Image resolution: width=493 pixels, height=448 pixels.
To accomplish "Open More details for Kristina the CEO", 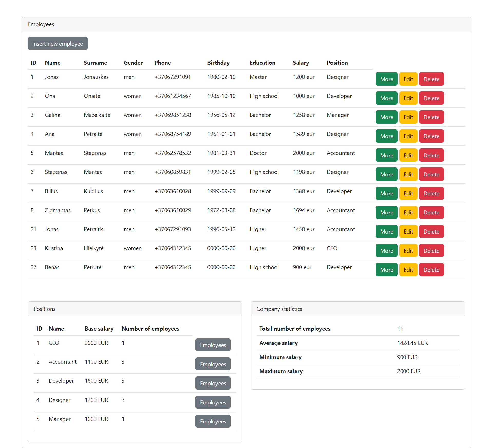I will [x=386, y=250].
